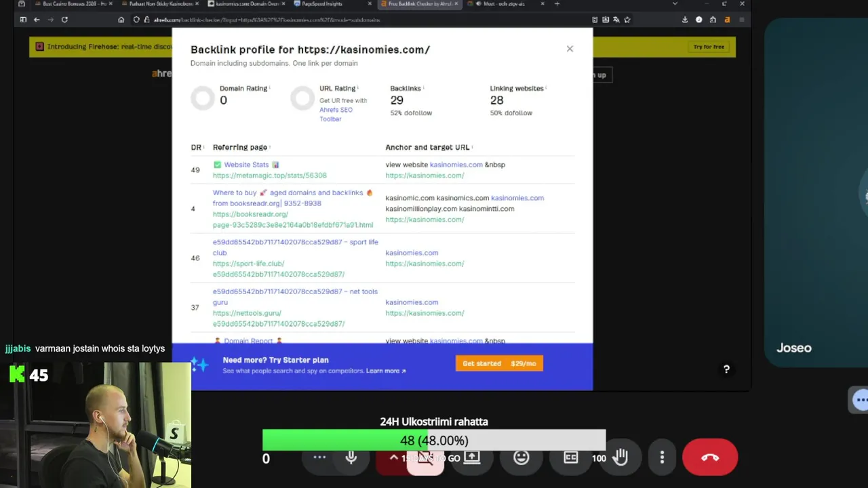Select the Free Backlink Checker tab
868x488 pixels.
click(x=419, y=4)
